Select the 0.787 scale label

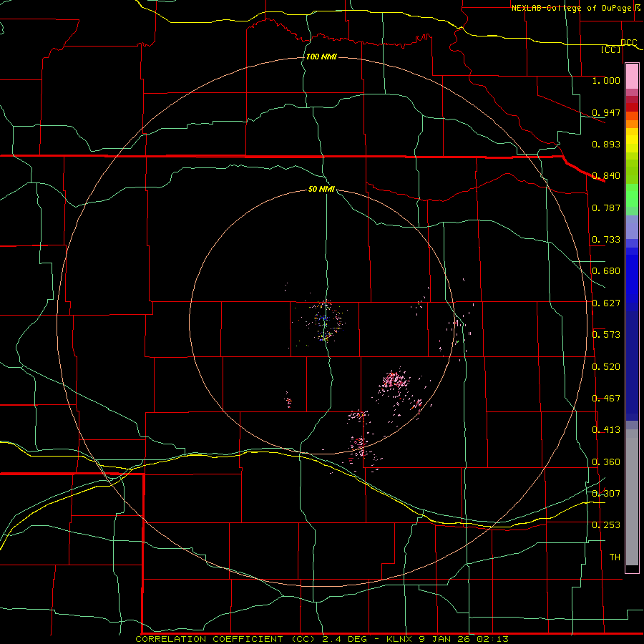click(x=606, y=208)
